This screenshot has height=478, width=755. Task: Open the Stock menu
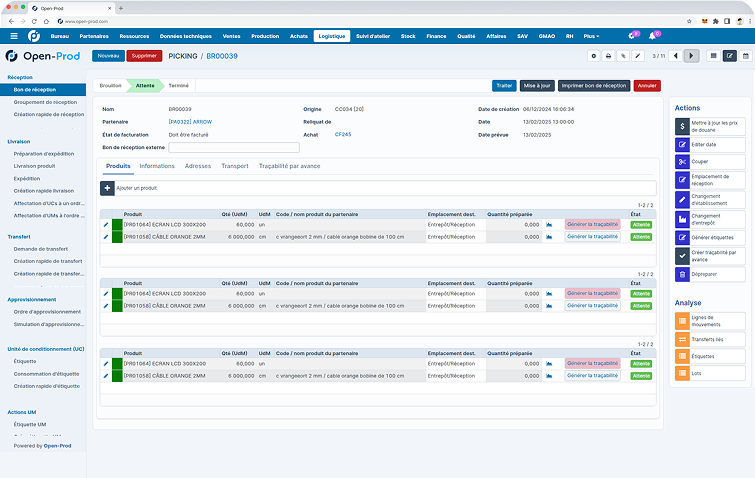(x=408, y=36)
